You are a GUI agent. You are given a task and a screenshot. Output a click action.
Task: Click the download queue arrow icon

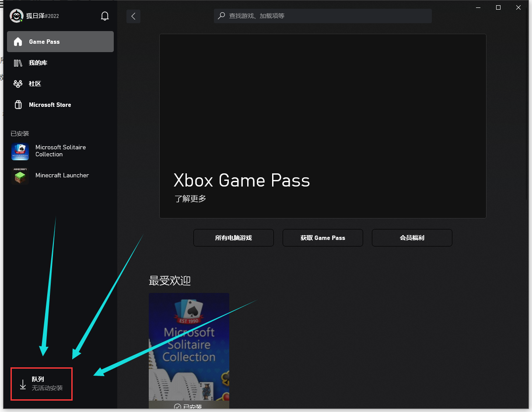[x=23, y=384]
